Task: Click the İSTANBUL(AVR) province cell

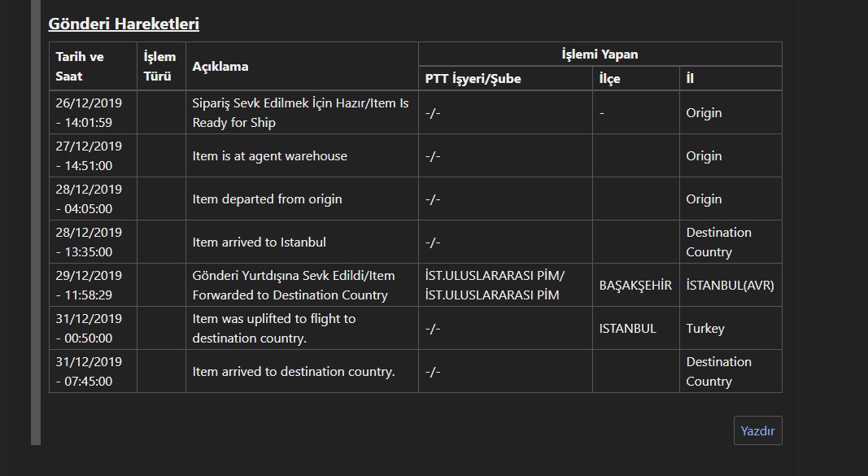Action: 731,285
